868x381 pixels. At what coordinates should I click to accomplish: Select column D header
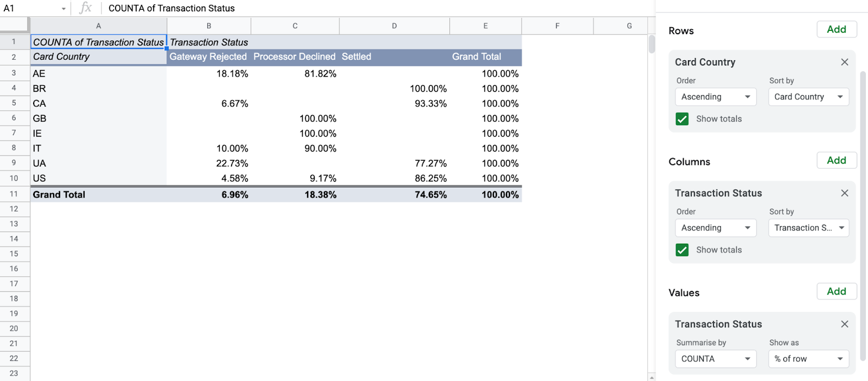[x=394, y=26]
